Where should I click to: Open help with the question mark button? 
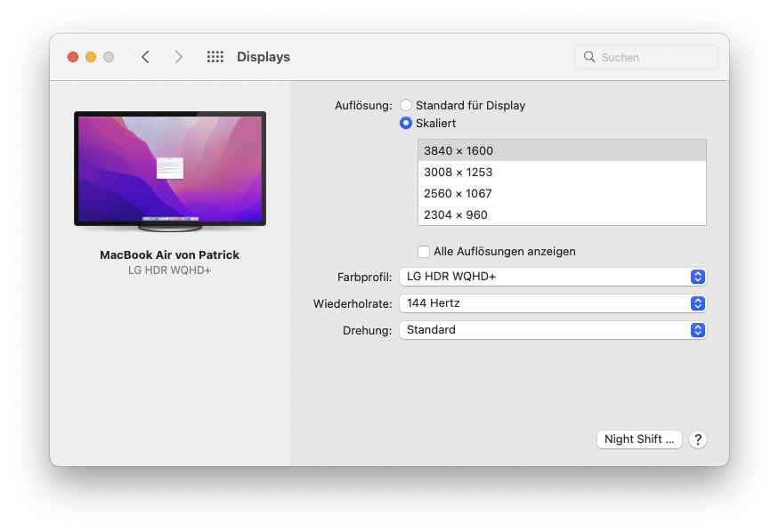[x=698, y=439]
